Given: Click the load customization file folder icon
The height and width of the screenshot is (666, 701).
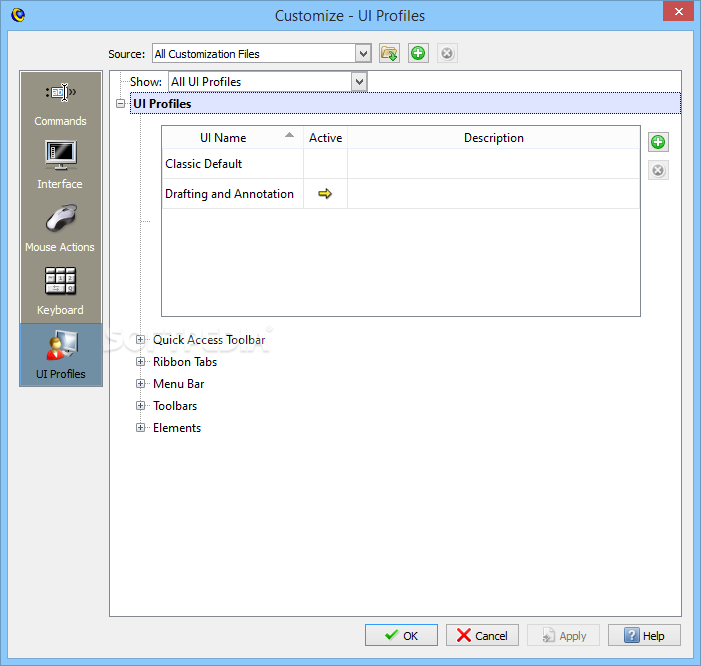Looking at the screenshot, I should point(389,54).
